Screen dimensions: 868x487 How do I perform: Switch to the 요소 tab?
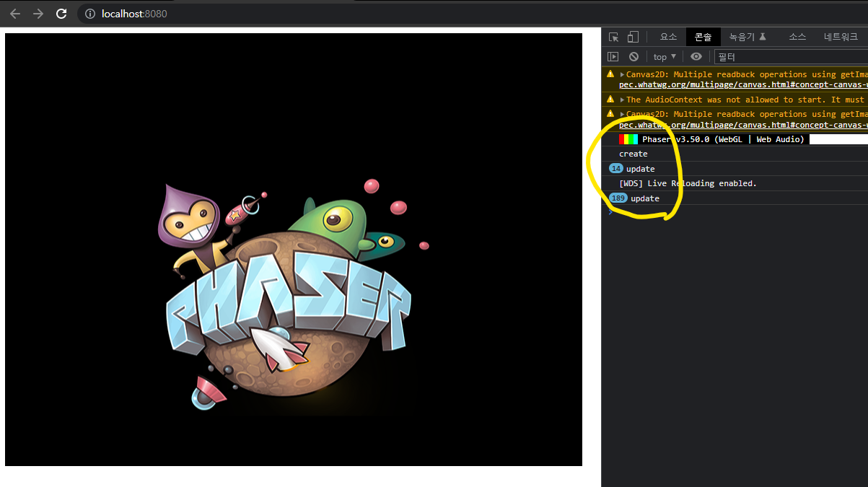[669, 37]
